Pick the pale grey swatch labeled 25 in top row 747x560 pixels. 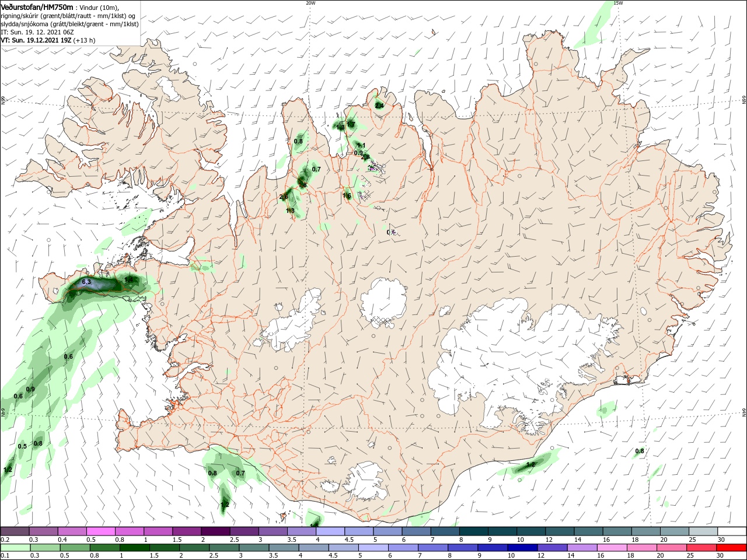(x=703, y=531)
